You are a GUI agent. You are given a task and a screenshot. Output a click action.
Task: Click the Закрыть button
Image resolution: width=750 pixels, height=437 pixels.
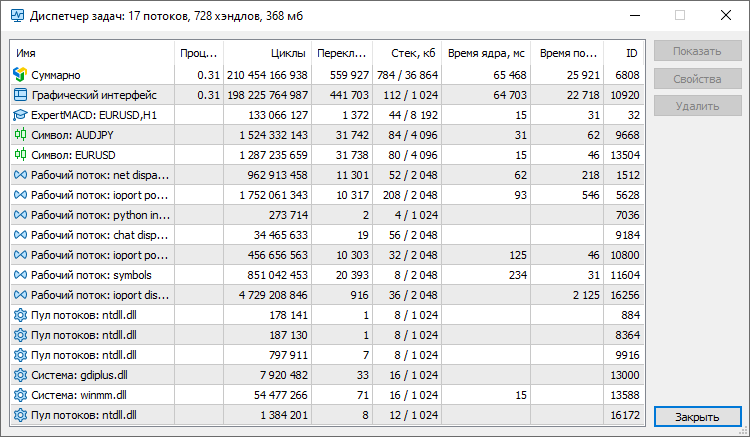697,416
